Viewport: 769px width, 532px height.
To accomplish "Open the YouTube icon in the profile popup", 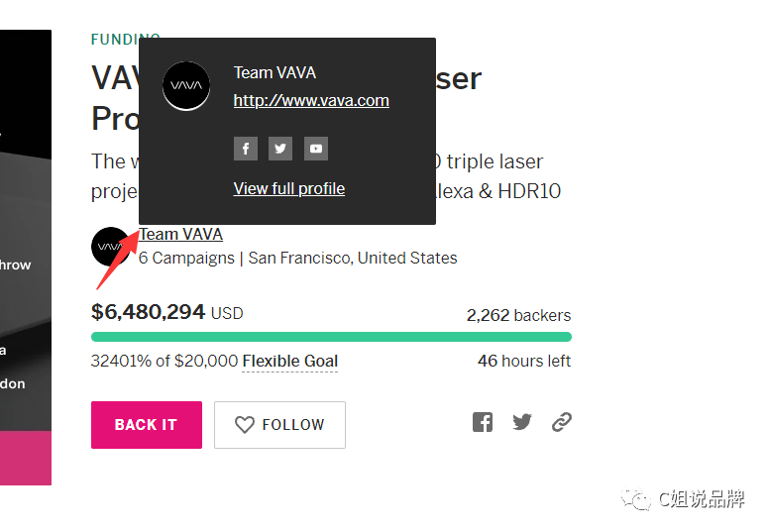I will tap(316, 149).
